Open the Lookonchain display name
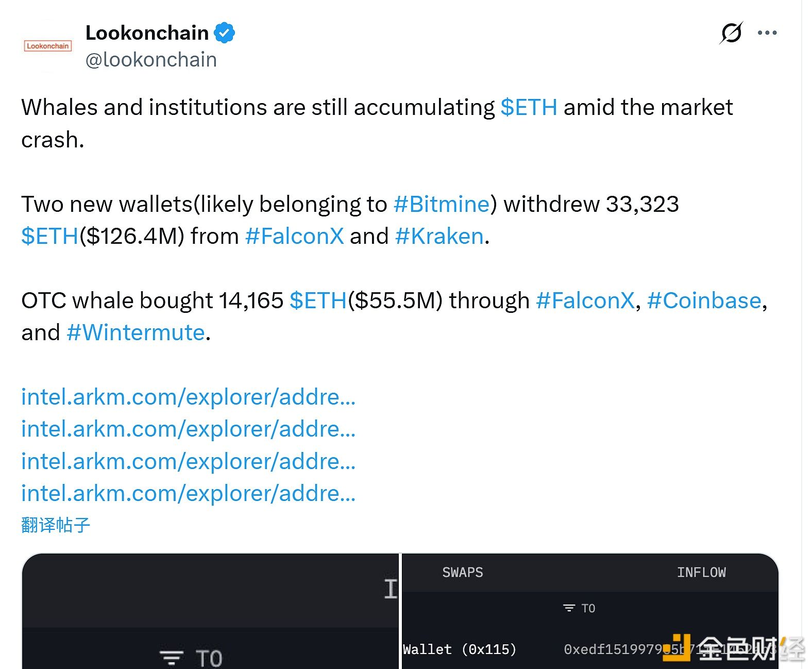Screen dimensions: 812x669 [147, 33]
